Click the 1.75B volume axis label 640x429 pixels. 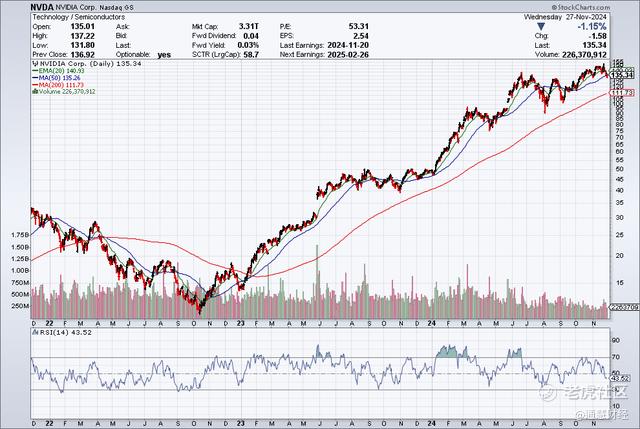click(20, 235)
